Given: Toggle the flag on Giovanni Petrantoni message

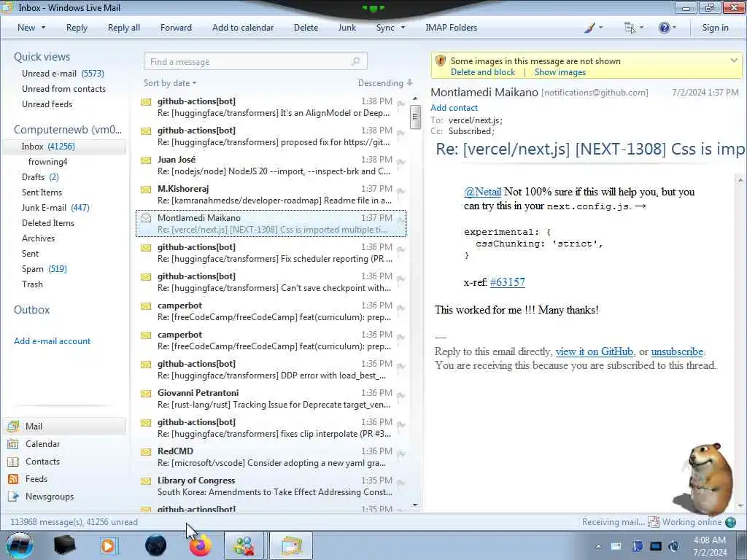Looking at the screenshot, I should click(x=400, y=395).
